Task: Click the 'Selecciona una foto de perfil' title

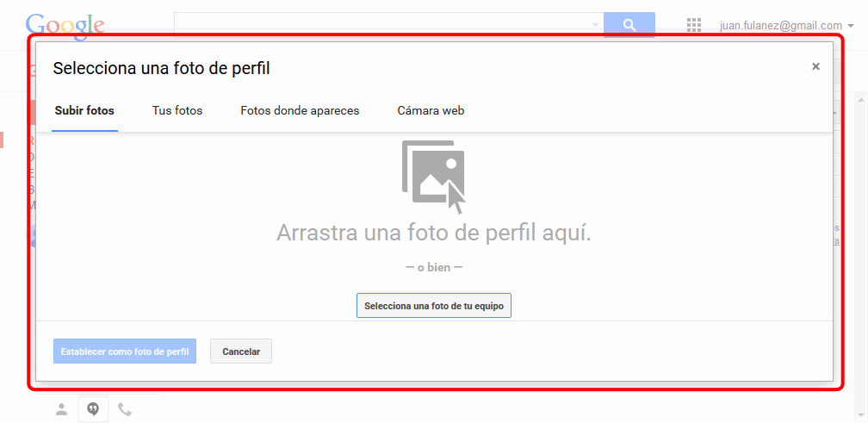Action: click(162, 68)
